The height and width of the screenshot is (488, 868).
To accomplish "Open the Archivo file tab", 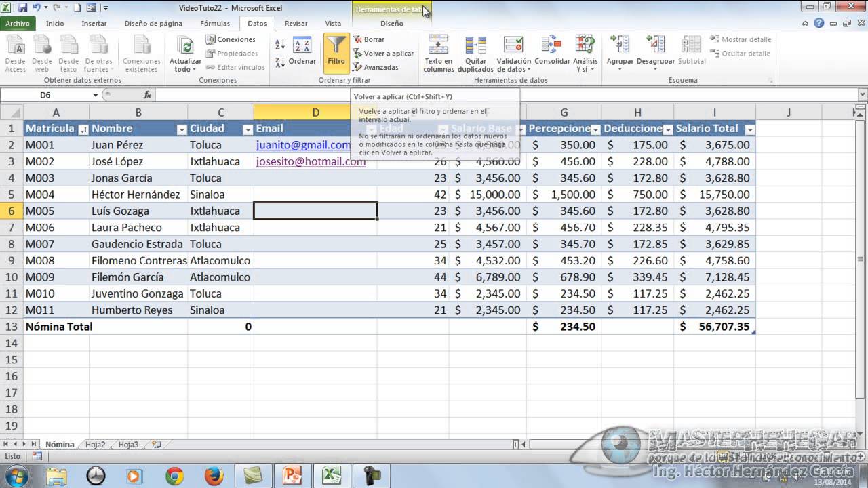I will click(18, 23).
